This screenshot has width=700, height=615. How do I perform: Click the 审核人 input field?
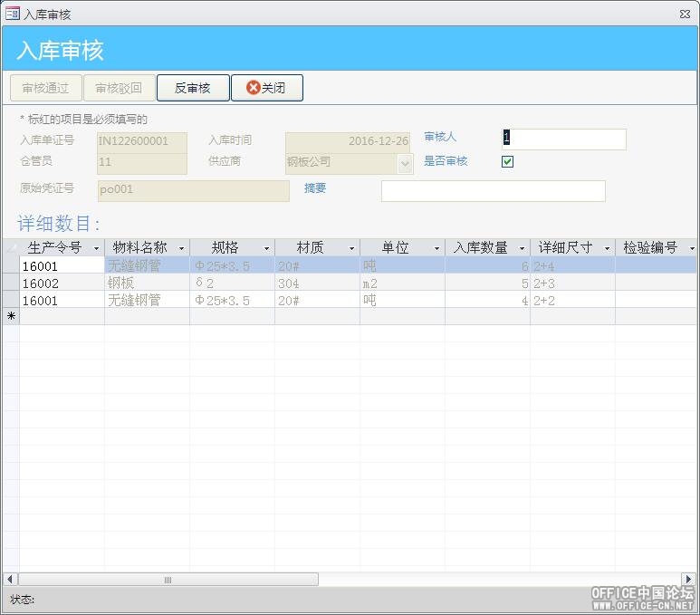564,139
